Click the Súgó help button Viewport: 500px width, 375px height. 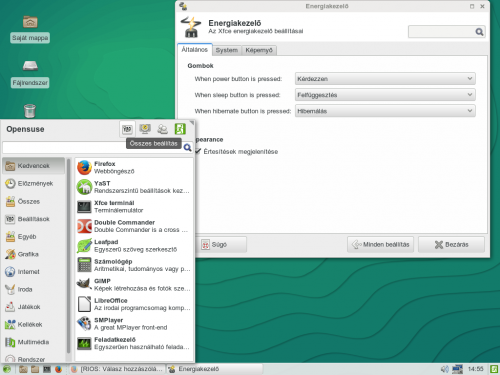222,244
